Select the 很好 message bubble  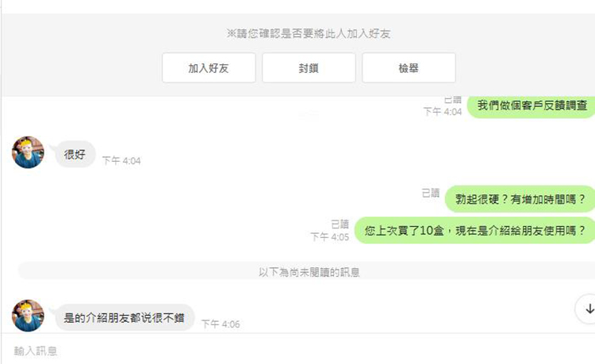click(x=75, y=155)
